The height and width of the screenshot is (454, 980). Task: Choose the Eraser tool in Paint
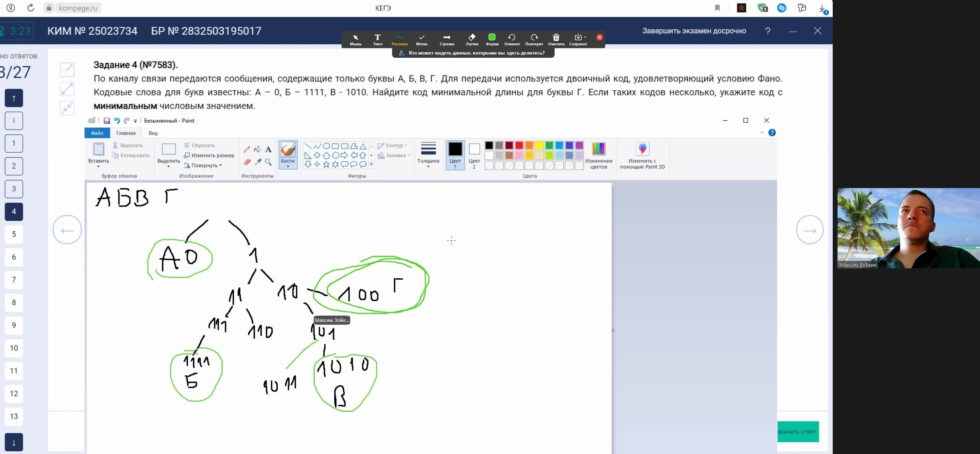coord(246,162)
